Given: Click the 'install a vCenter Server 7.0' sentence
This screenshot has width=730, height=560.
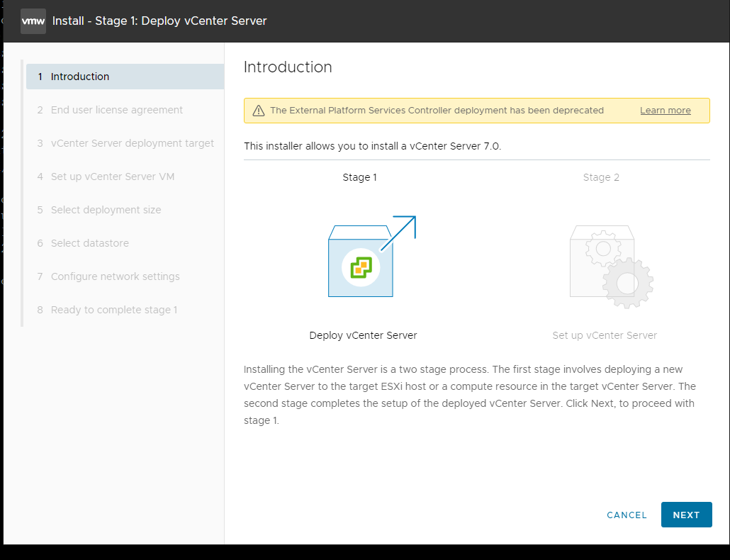Looking at the screenshot, I should pyautogui.click(x=373, y=146).
